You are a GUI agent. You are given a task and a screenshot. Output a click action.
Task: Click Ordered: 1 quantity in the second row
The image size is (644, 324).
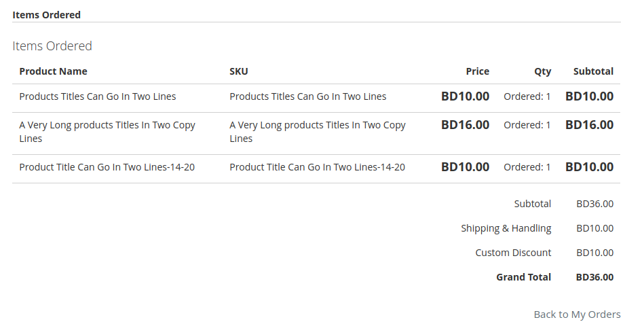pos(527,125)
